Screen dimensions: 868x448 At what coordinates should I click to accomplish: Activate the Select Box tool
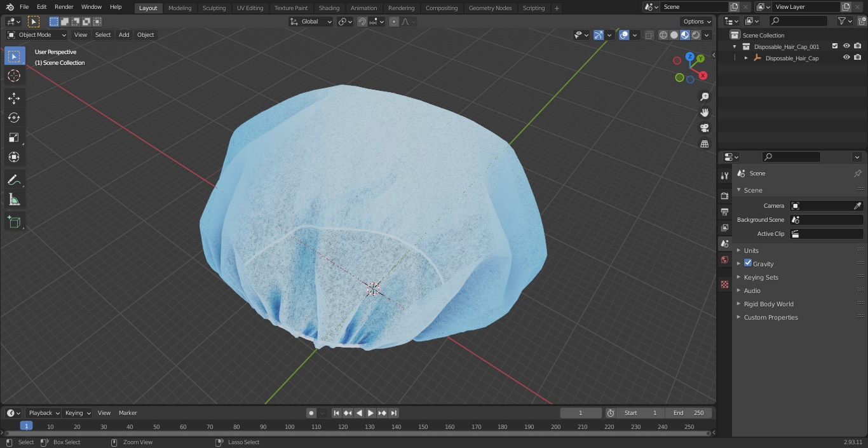tap(14, 56)
